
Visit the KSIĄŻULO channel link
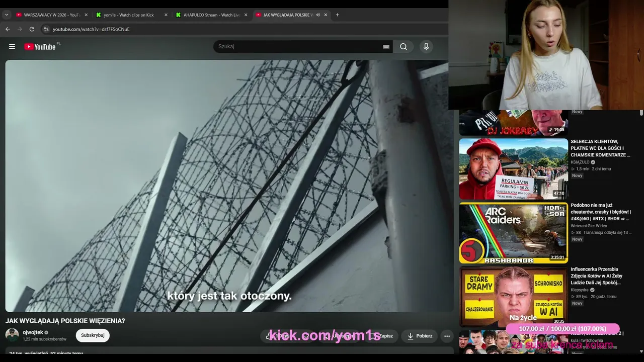click(x=580, y=162)
